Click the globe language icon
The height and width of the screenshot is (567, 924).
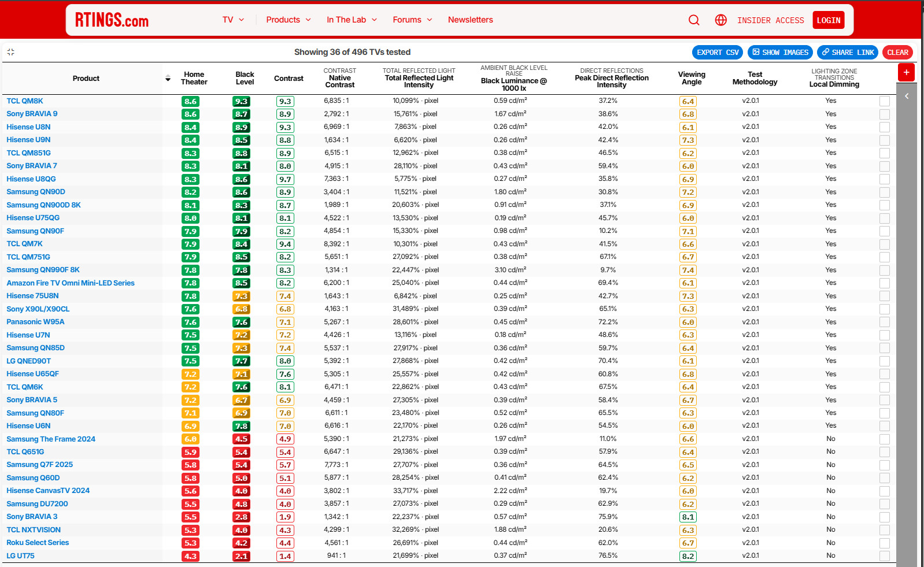(720, 20)
